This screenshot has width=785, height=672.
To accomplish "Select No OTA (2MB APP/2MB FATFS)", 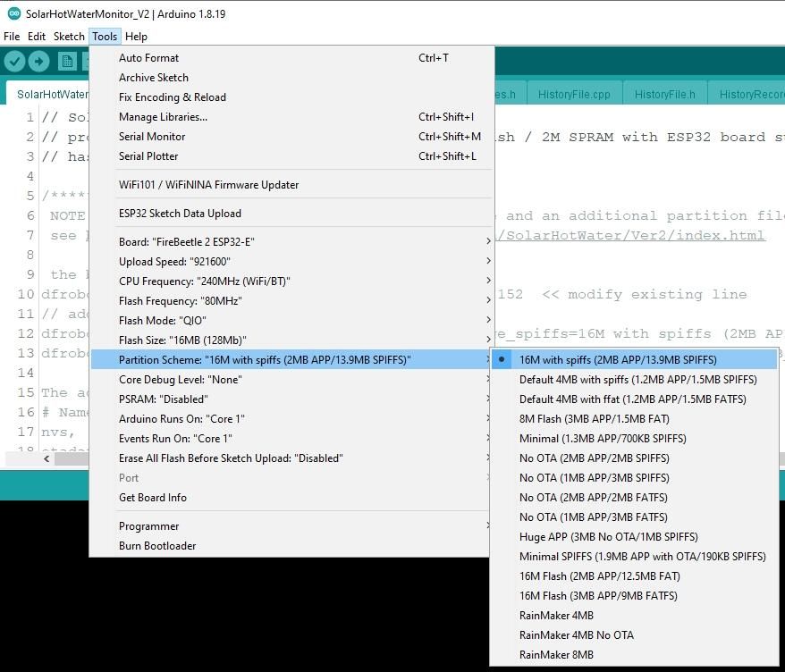I will 634,498.
